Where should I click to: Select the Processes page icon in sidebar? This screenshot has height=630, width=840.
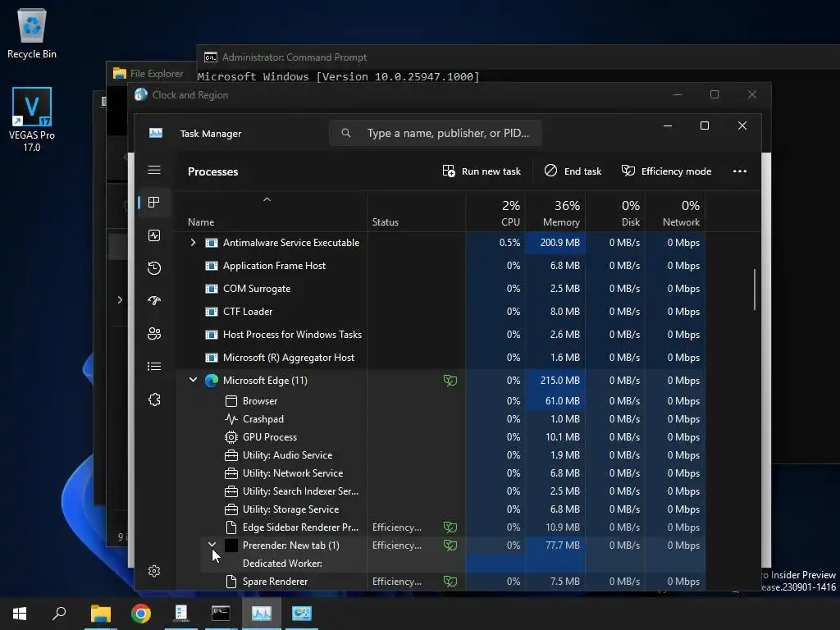pyautogui.click(x=154, y=202)
